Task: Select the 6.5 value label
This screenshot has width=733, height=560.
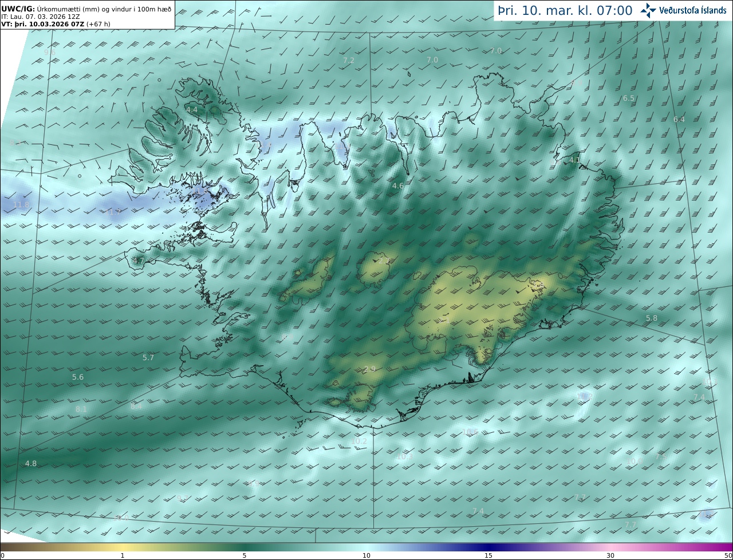Action: tap(628, 98)
